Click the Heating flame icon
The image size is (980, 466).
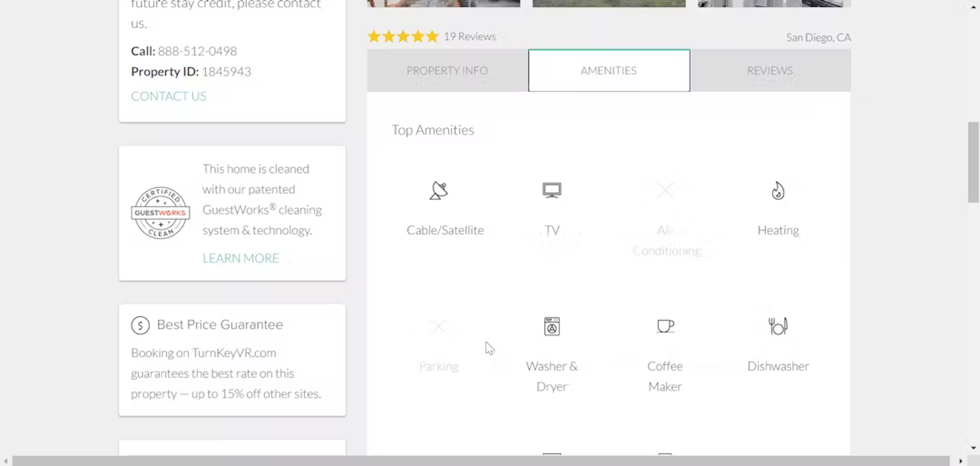[778, 191]
